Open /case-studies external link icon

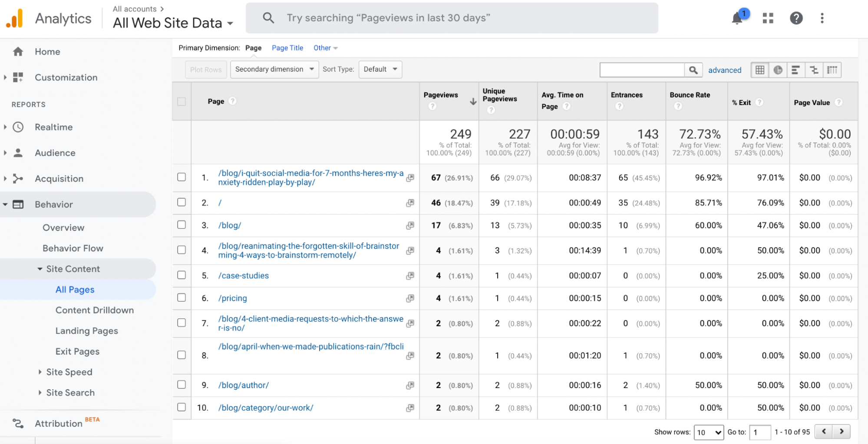[410, 276]
